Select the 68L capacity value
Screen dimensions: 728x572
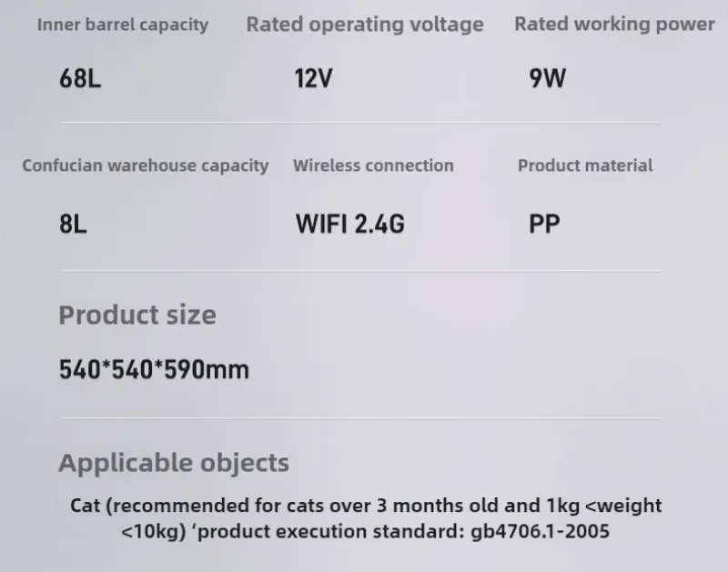pyautogui.click(x=80, y=78)
